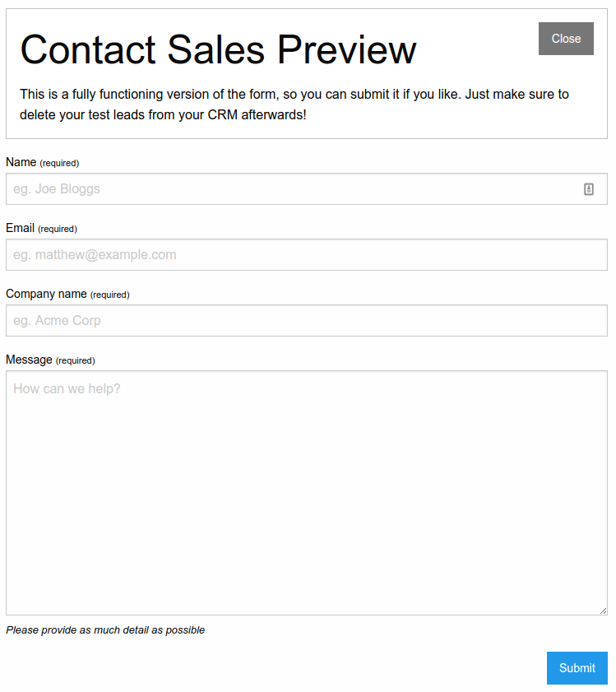Click into the Email input field

(306, 255)
